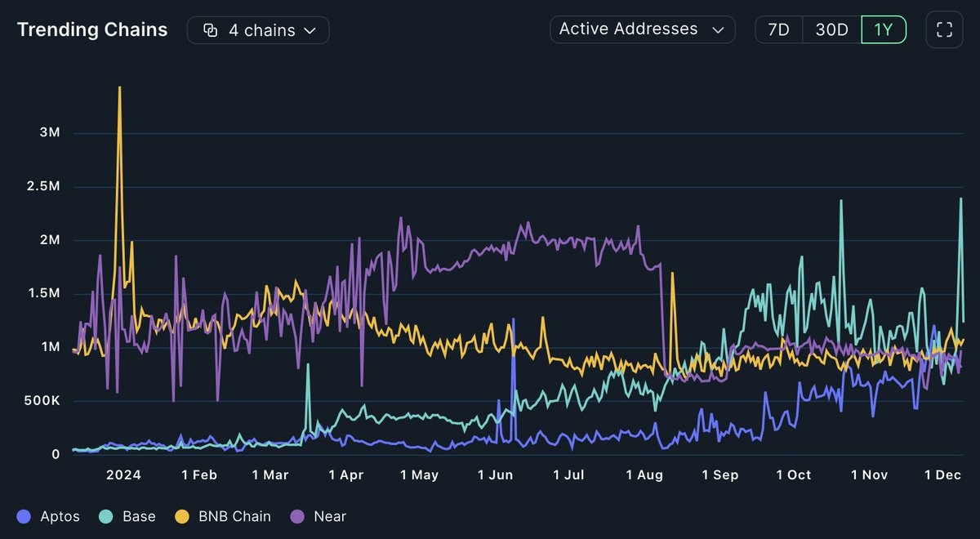The height and width of the screenshot is (539, 980).
Task: Click the BNB Chain legend label text
Action: [234, 516]
